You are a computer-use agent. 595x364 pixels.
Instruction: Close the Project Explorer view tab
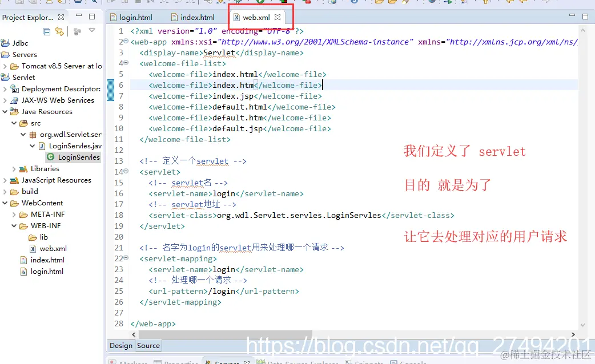point(61,17)
